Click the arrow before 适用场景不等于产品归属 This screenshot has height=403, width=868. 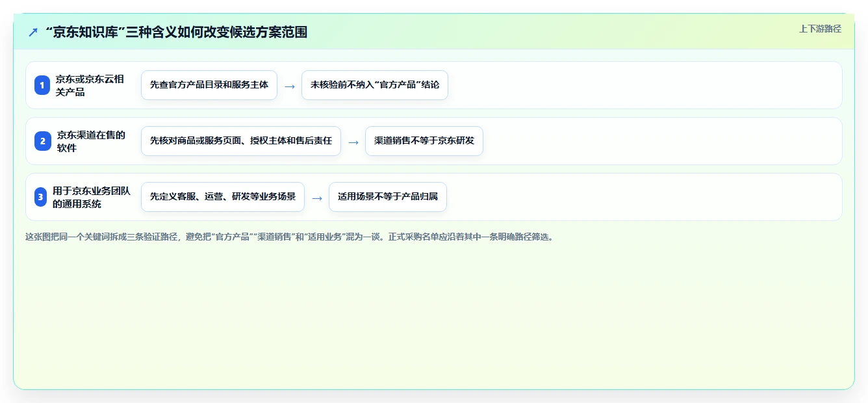(x=317, y=198)
